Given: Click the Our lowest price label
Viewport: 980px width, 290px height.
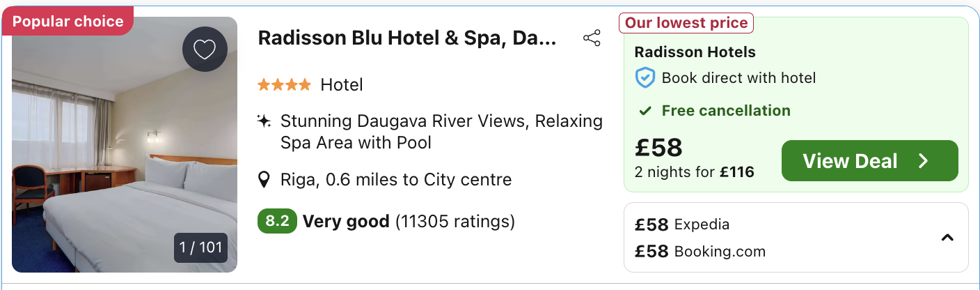Looking at the screenshot, I should click(686, 23).
